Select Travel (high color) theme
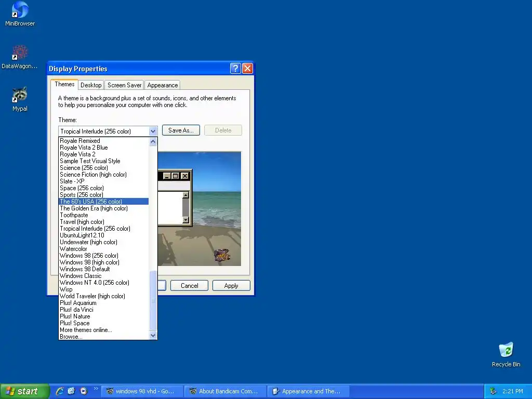 point(104,222)
